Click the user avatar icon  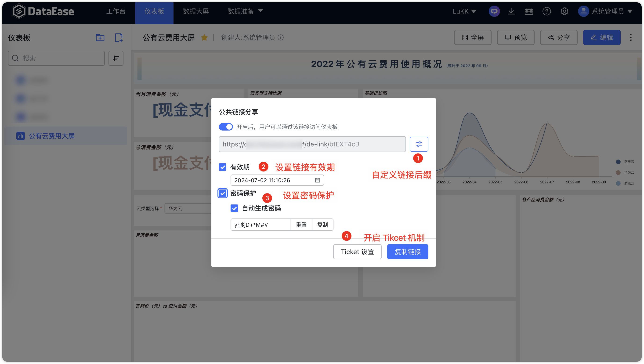coord(583,11)
